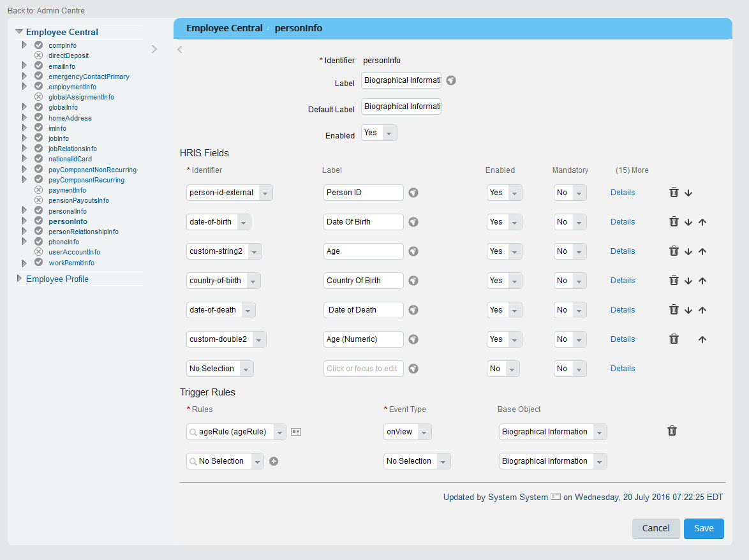Collapse Employee Central tree

click(x=19, y=31)
